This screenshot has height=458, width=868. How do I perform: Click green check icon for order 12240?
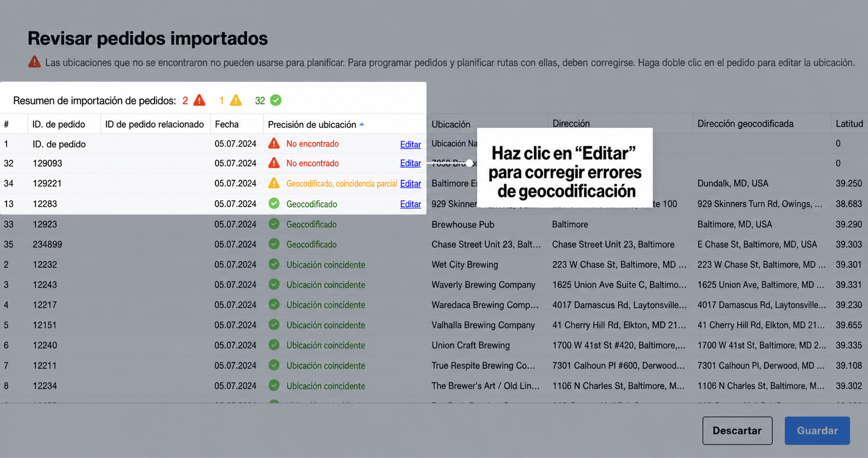[274, 345]
